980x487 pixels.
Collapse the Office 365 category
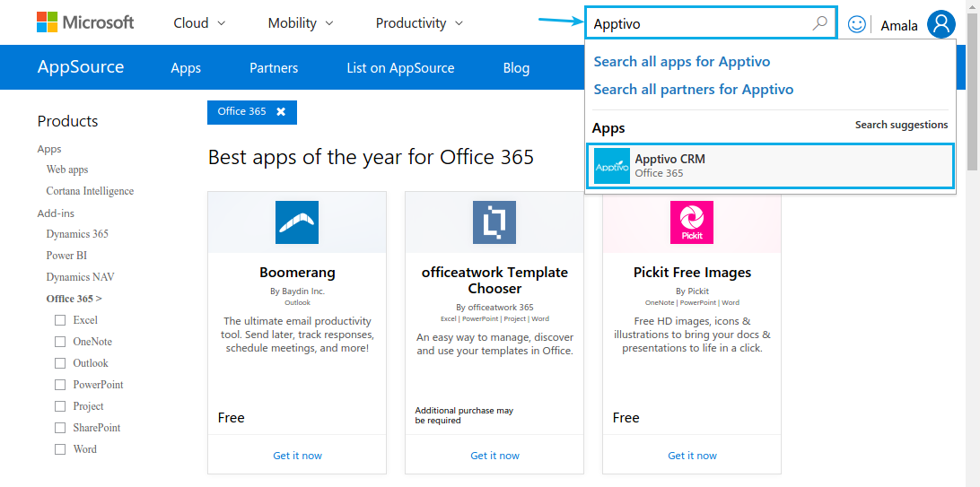tap(74, 299)
